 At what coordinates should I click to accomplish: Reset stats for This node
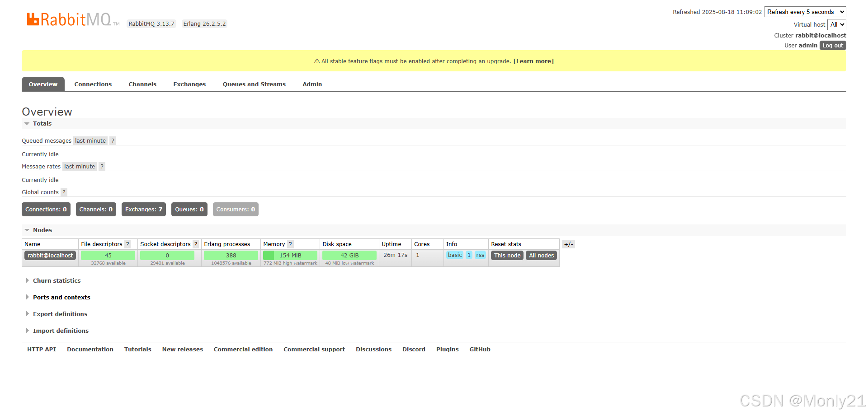point(507,256)
